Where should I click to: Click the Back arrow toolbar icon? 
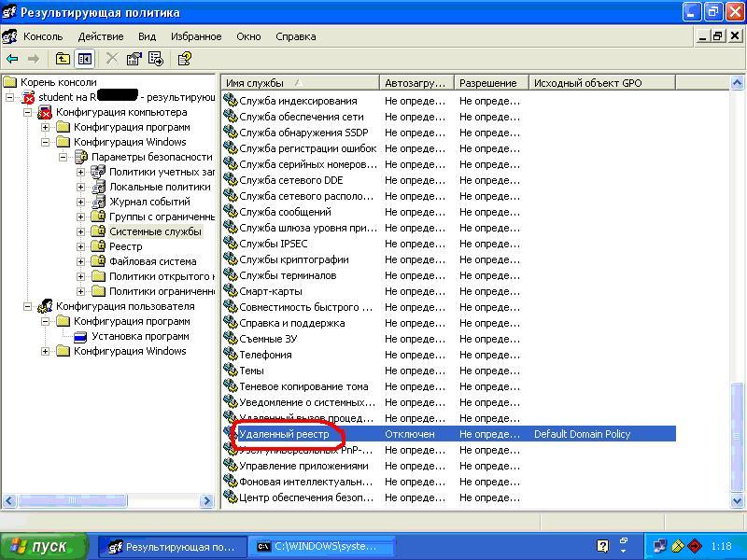[12, 59]
